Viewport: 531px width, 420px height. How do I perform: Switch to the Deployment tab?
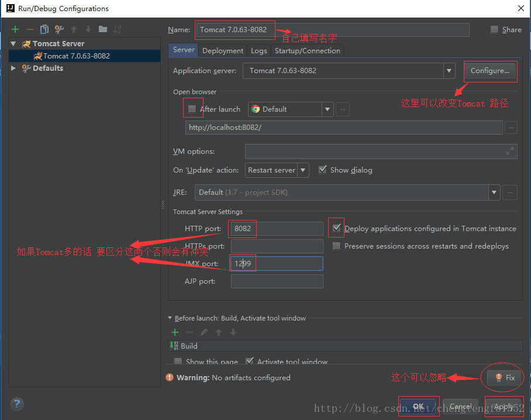tap(223, 51)
